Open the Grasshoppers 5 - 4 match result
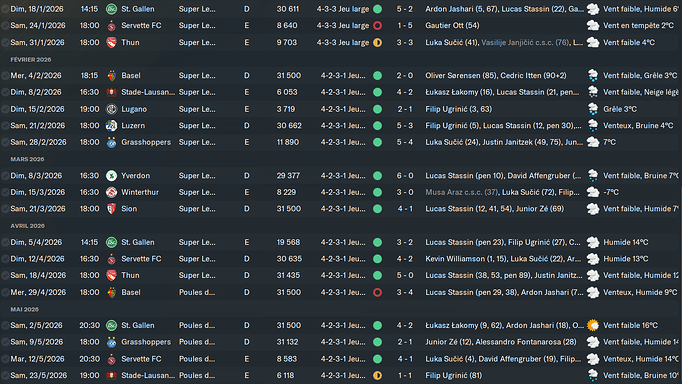Image resolution: width=682 pixels, height=384 pixels. click(x=405, y=142)
